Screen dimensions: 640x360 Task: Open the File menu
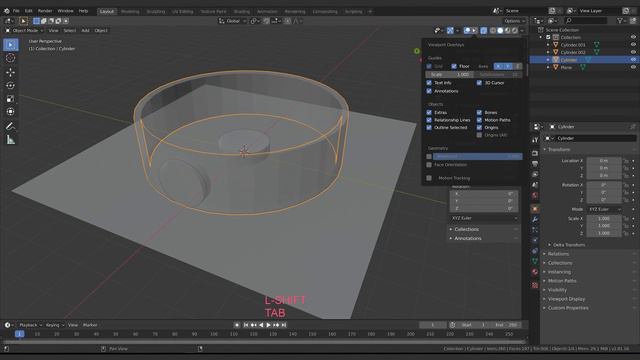tap(16, 11)
